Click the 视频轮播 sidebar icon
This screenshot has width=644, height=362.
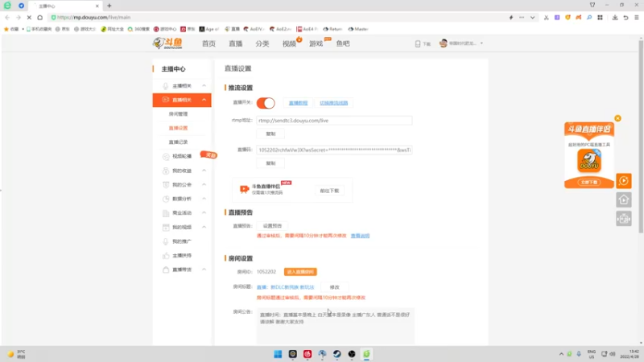click(x=166, y=156)
